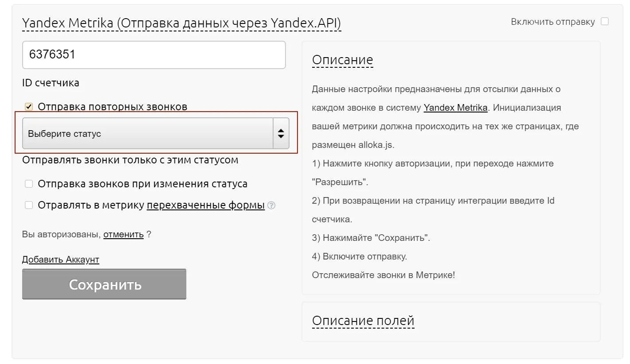Click Отслеживайте звонки в Метрике! text
The image size is (630, 364).
point(383,275)
